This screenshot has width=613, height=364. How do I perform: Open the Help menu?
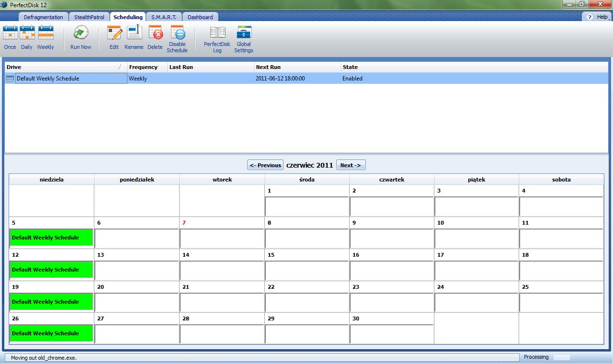598,17
